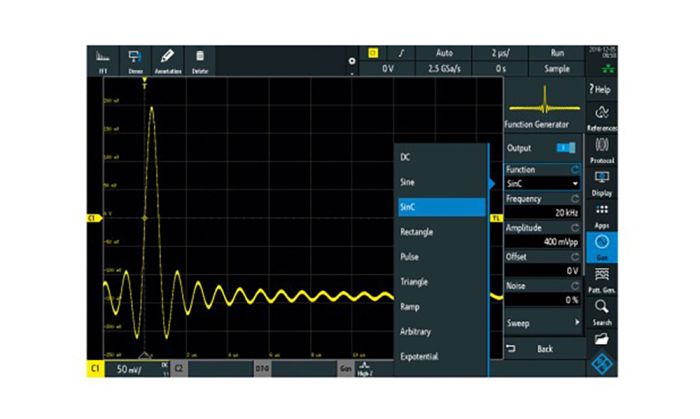This screenshot has height=419, width=700.
Task: Click the Back button
Action: point(543,349)
